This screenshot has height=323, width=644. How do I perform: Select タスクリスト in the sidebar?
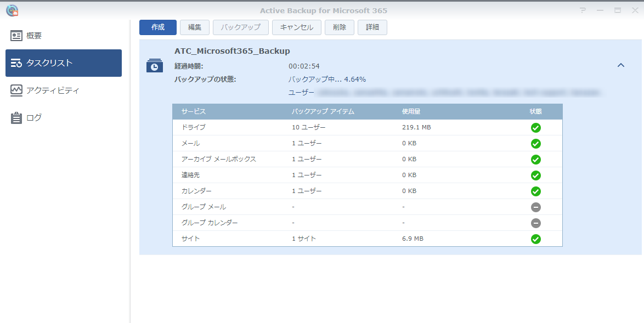coord(64,63)
